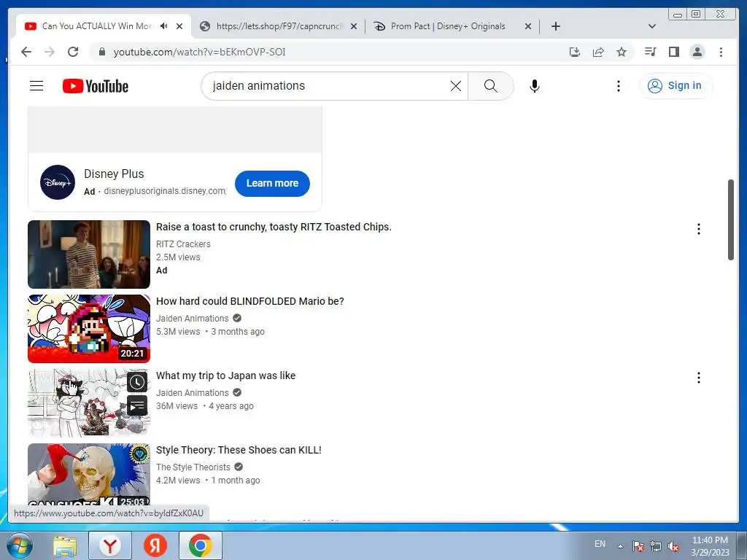Viewport: 747px width, 560px height.
Task: Go to YouTube home via logo
Action: coord(96,86)
